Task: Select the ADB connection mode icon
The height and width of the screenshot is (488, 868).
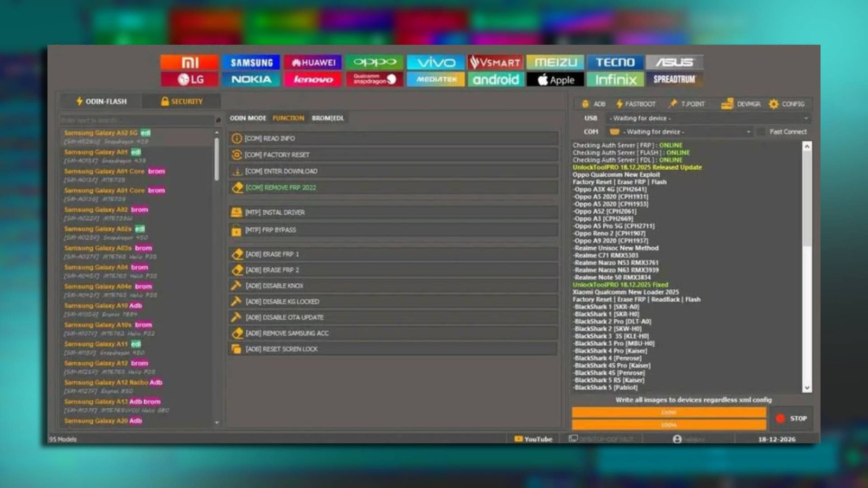Action: [x=584, y=104]
